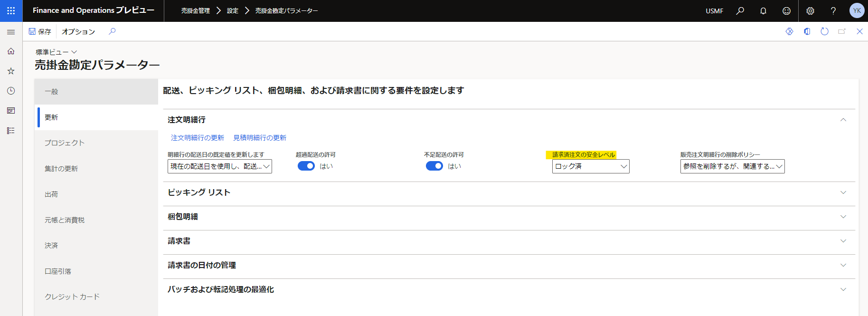The image size is (868, 316).
Task: Expand the 請求書 section
Action: pyautogui.click(x=509, y=241)
